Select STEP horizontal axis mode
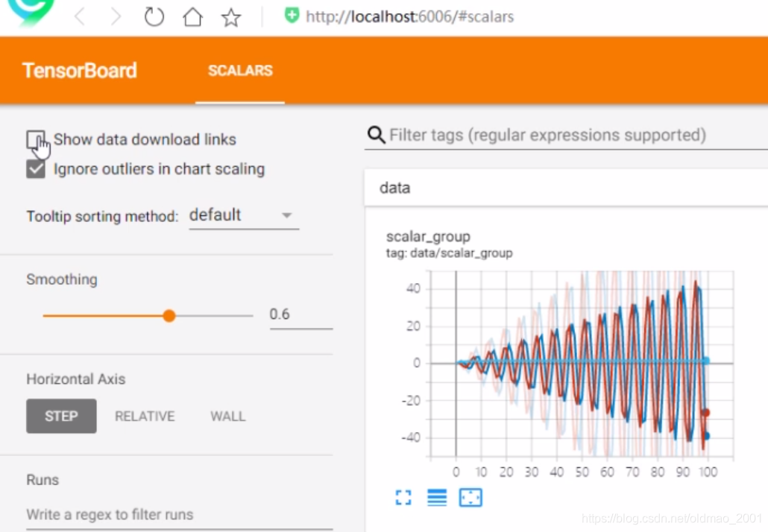768x532 pixels. (x=61, y=416)
